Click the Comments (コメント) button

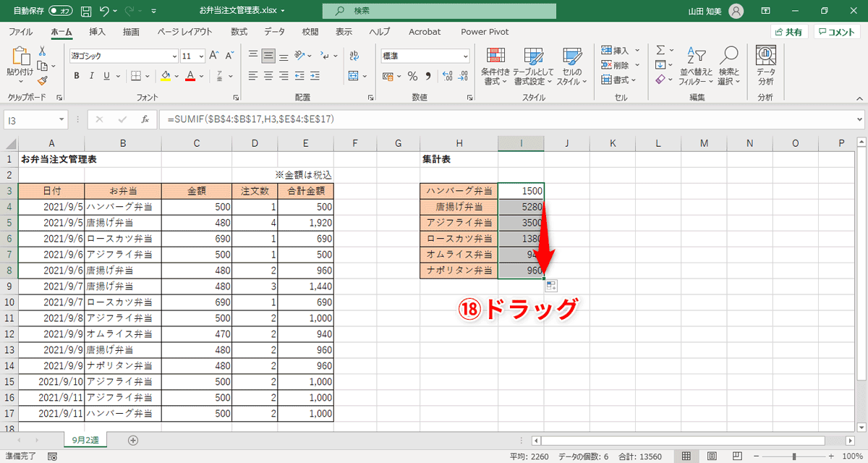click(837, 32)
